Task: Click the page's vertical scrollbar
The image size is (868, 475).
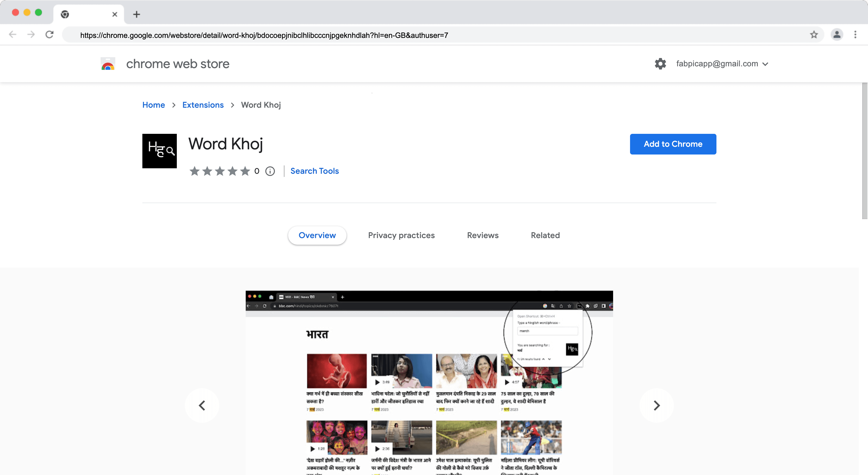Action: (864, 152)
